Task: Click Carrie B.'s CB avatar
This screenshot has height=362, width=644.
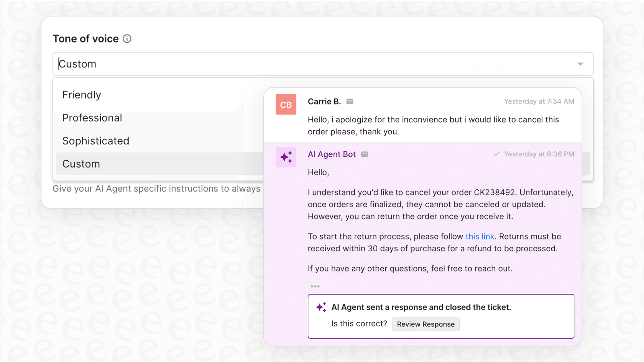Action: click(286, 104)
